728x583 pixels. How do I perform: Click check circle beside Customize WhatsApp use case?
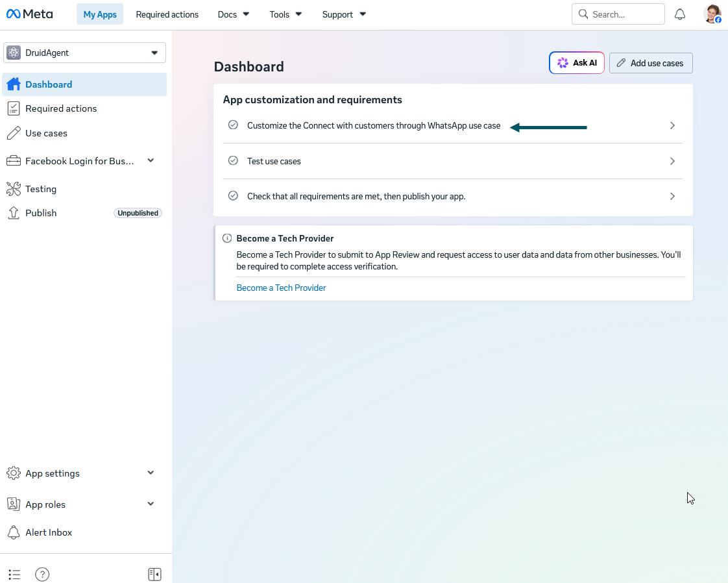pos(233,125)
